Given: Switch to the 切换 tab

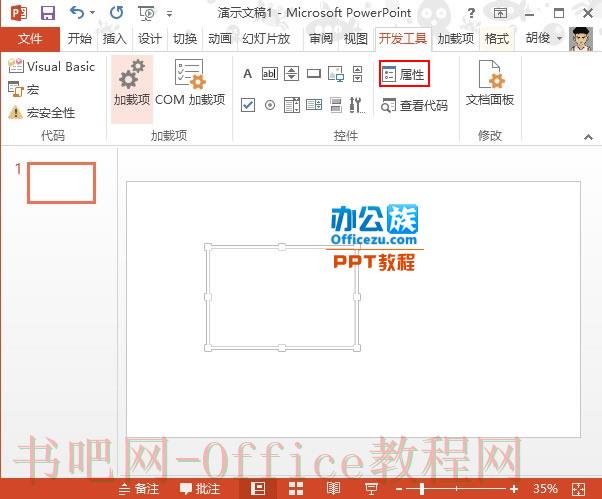Looking at the screenshot, I should [185, 39].
